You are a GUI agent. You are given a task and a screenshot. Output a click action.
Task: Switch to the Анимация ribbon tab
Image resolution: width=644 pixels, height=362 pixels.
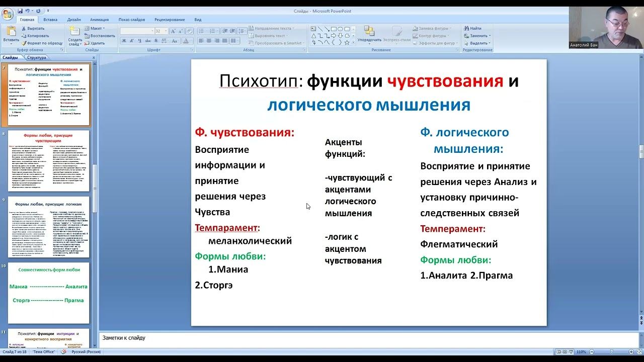pyautogui.click(x=99, y=20)
